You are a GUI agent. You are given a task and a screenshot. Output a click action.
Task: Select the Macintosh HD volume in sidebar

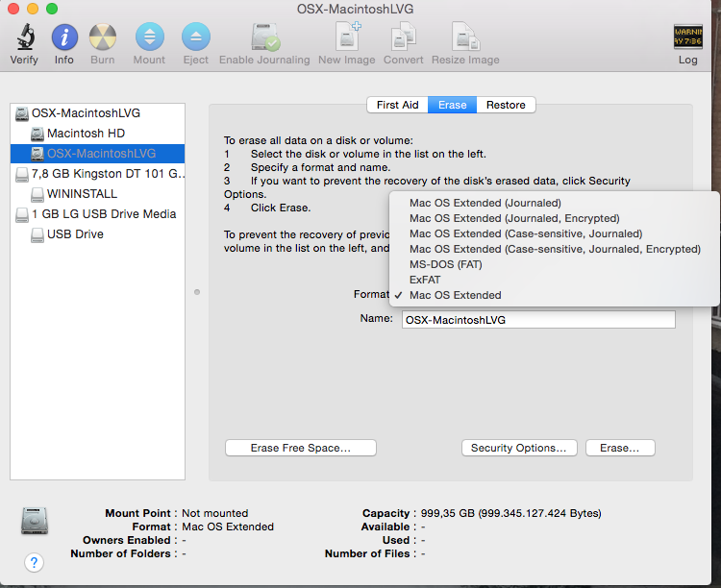click(x=86, y=133)
